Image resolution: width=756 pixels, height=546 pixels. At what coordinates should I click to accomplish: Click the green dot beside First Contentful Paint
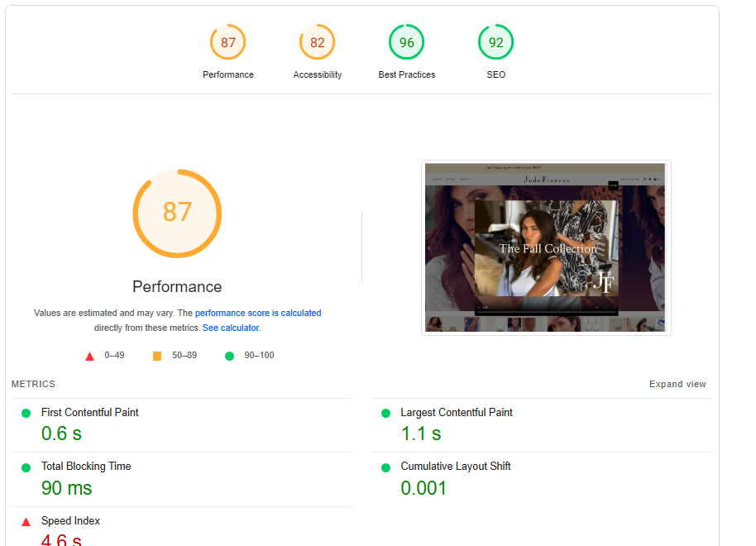point(26,413)
